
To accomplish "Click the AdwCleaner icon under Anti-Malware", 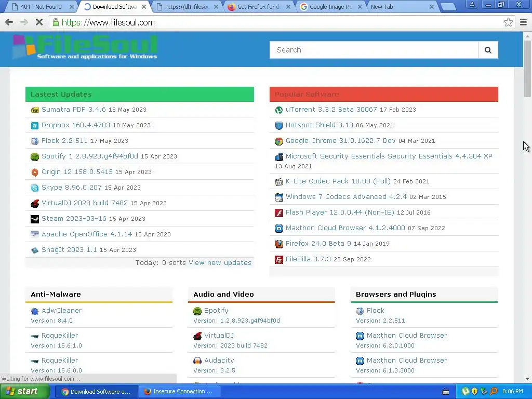I will coord(35,311).
